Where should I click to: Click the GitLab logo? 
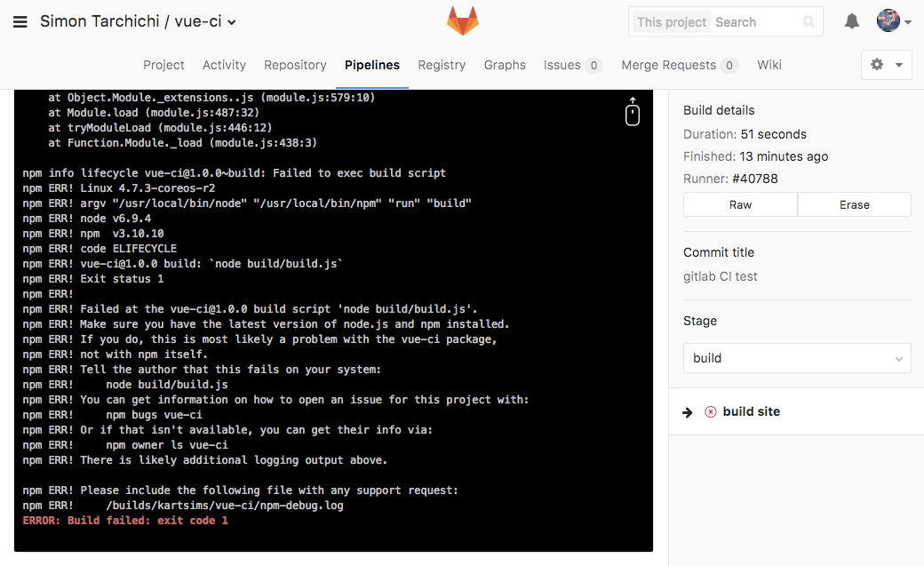point(461,20)
